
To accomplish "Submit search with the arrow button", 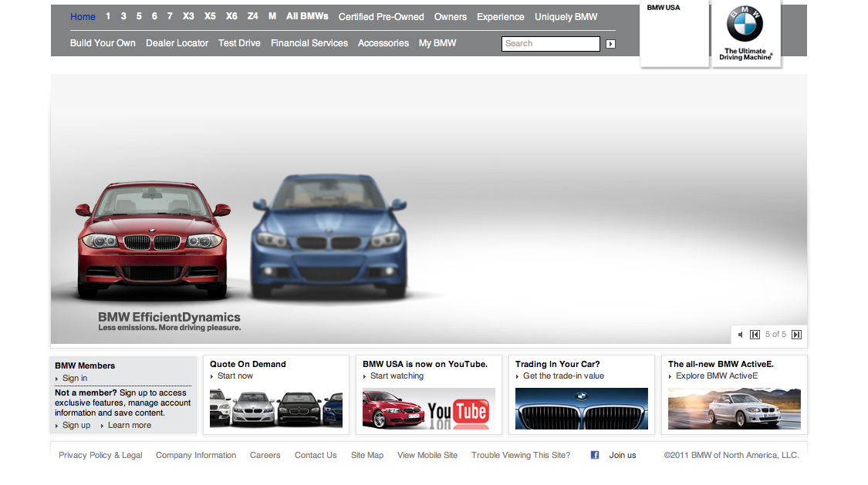I will click(x=610, y=44).
